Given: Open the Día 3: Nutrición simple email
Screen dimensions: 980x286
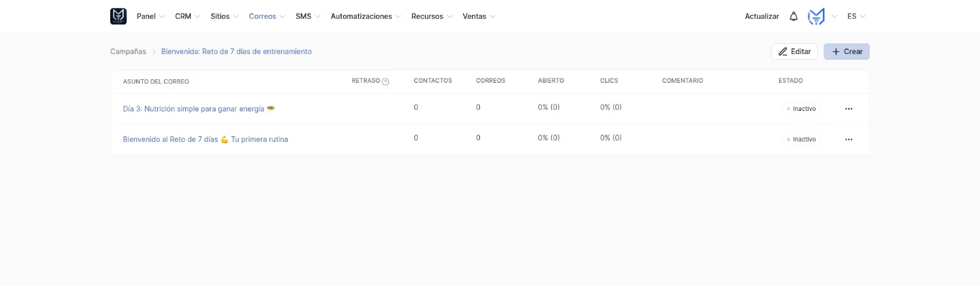Looking at the screenshot, I should (x=199, y=109).
